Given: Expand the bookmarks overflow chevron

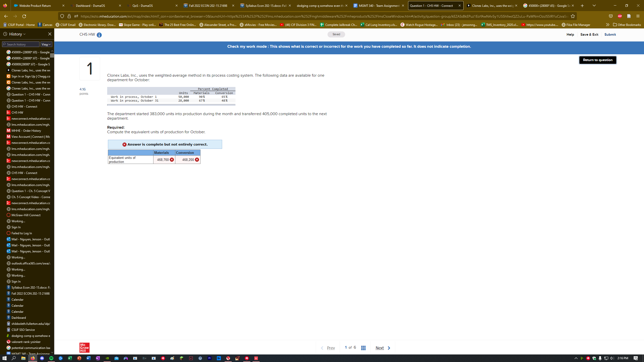Looking at the screenshot, I should pos(608,25).
